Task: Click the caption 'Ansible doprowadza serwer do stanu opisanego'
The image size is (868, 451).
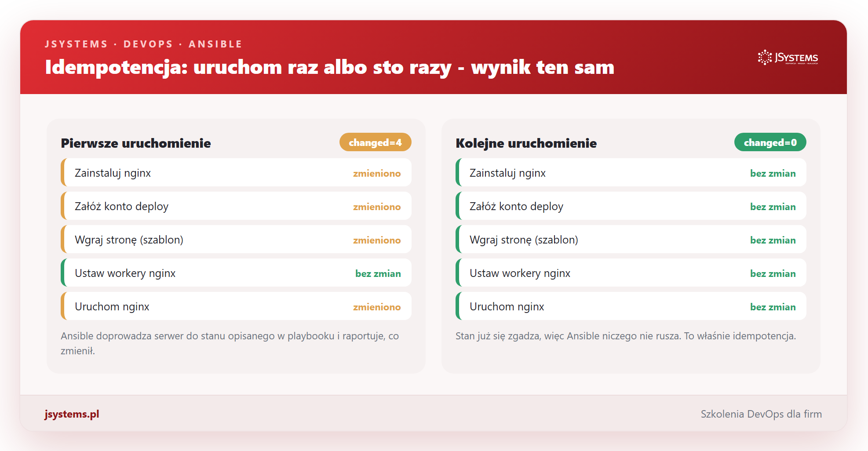Action: point(230,343)
